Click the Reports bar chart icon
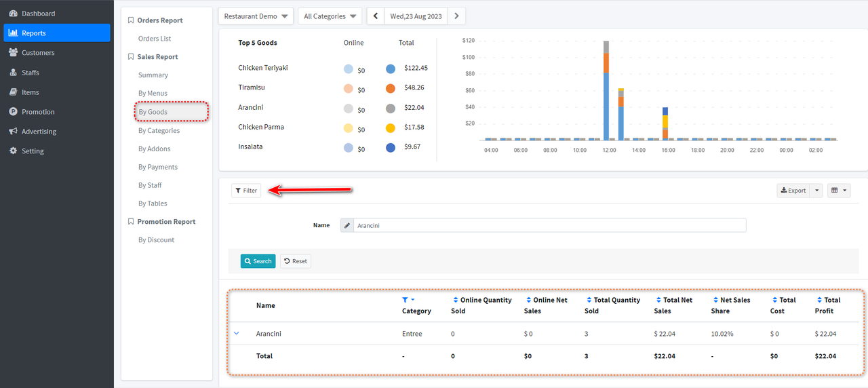 (x=14, y=33)
